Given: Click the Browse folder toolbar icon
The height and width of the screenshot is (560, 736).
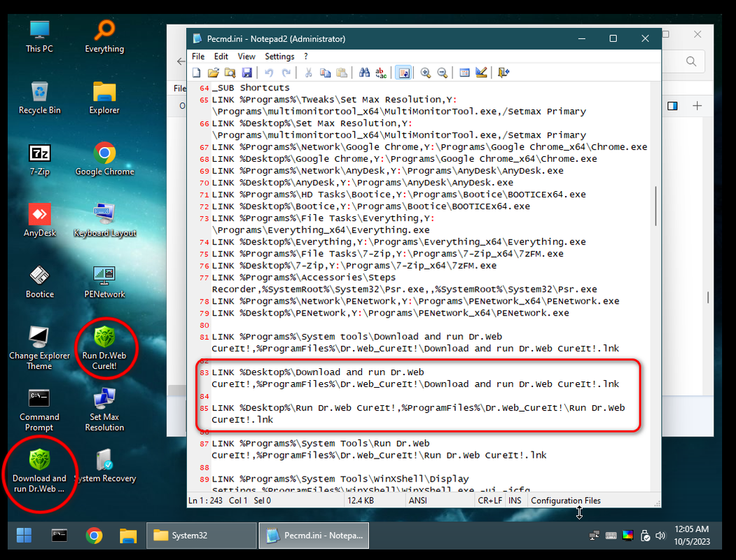Looking at the screenshot, I should pyautogui.click(x=230, y=73).
